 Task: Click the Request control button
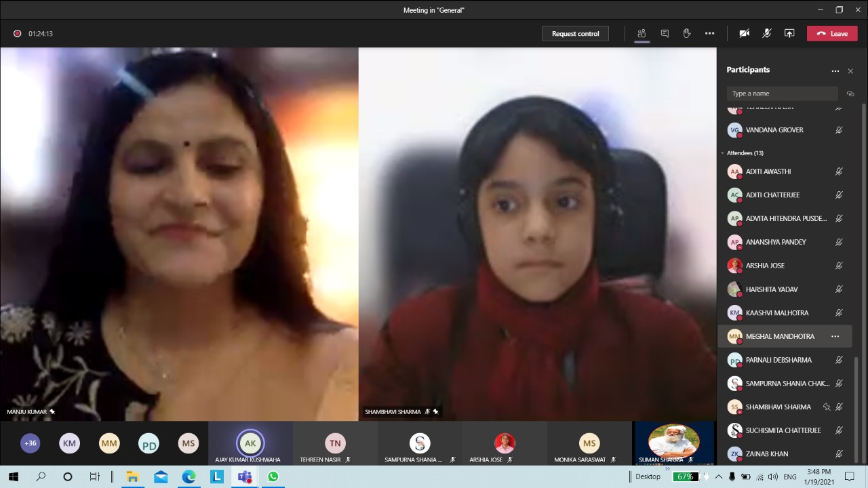click(575, 33)
